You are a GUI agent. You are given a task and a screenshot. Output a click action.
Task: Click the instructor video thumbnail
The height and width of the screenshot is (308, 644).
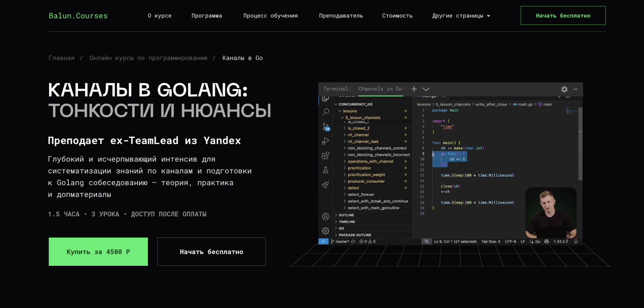pos(550,212)
